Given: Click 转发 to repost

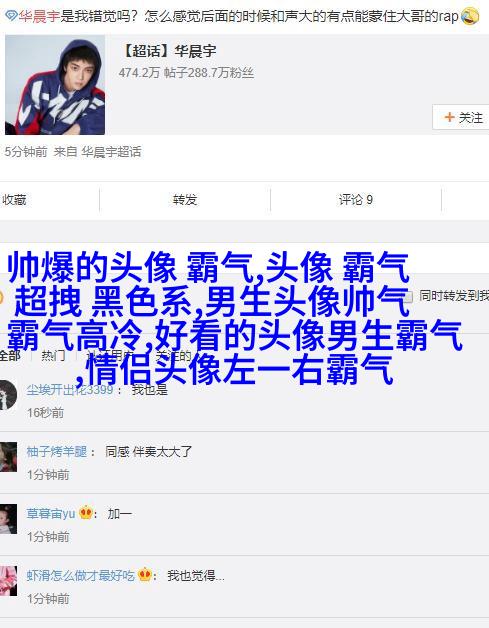Looking at the screenshot, I should click(185, 199).
